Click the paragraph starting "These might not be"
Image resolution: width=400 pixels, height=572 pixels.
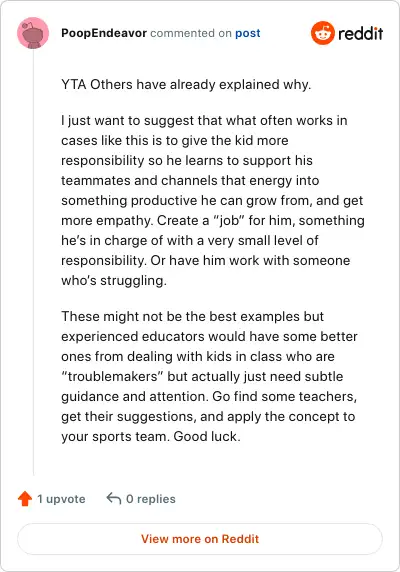(209, 376)
